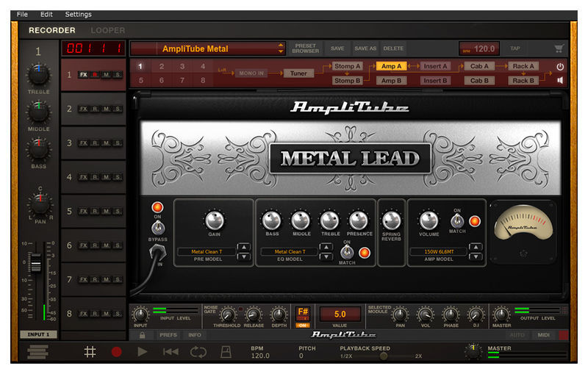Click the noise gate DEPTH knob
The width and height of the screenshot is (588, 374).
[x=279, y=314]
